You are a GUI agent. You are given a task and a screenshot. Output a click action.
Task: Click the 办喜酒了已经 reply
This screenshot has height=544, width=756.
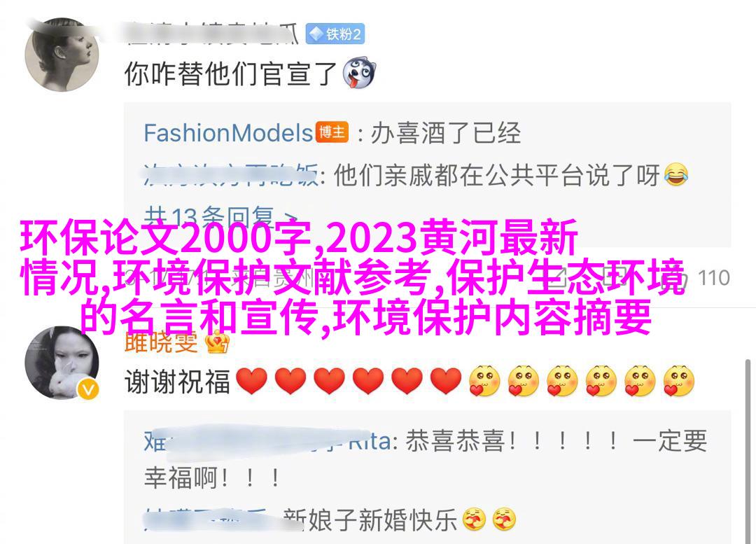(x=445, y=132)
